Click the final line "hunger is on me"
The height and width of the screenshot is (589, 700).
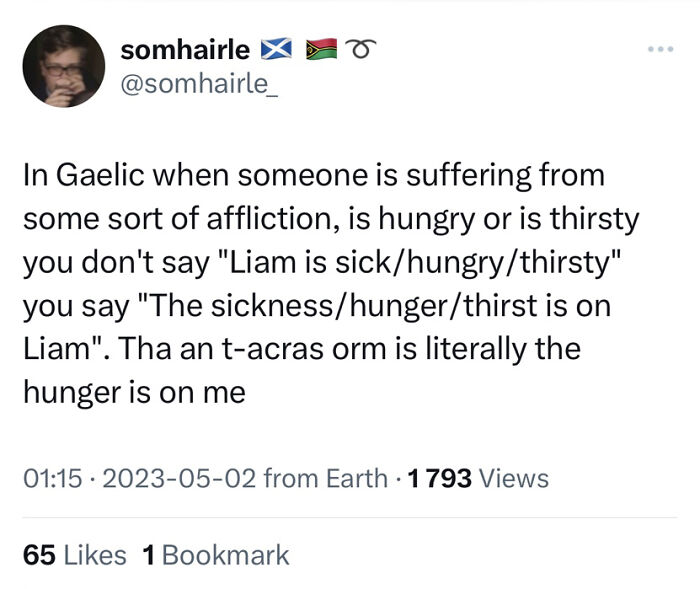134,393
